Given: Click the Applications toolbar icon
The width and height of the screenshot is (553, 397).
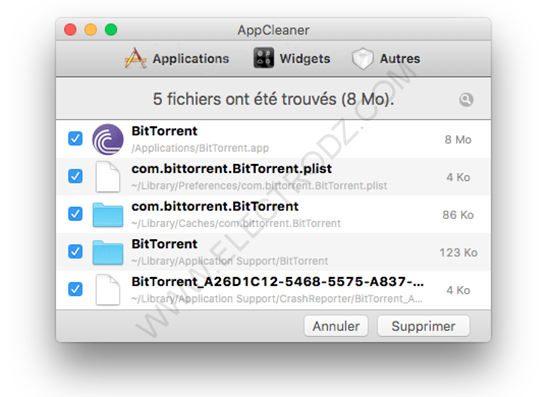Looking at the screenshot, I should 135,58.
